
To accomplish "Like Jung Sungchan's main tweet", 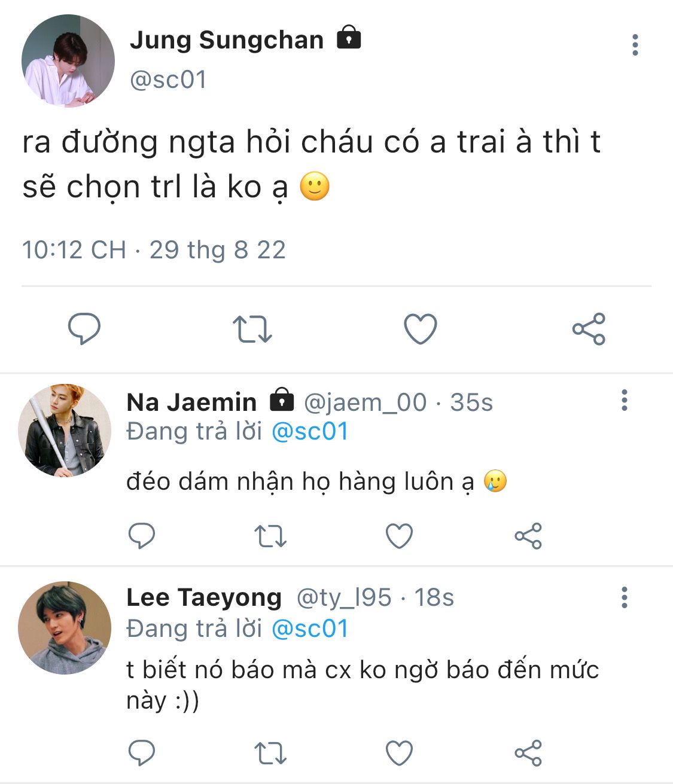I will [420, 329].
